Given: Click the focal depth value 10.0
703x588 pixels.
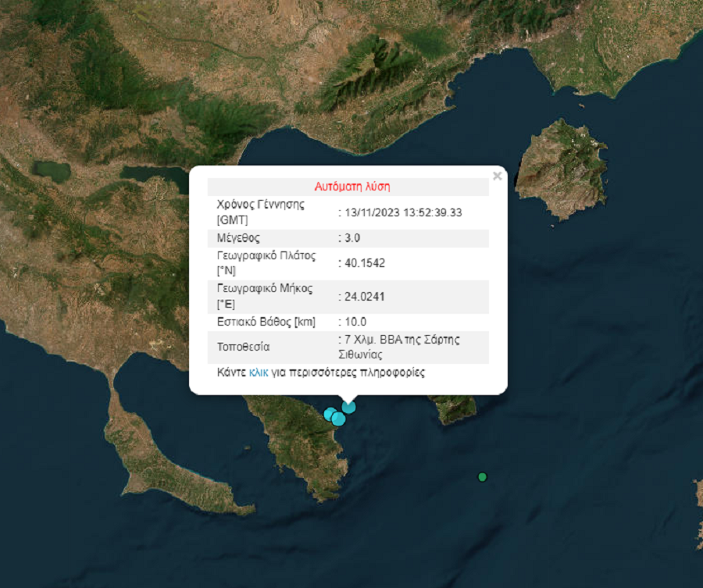Looking at the screenshot, I should [x=355, y=322].
